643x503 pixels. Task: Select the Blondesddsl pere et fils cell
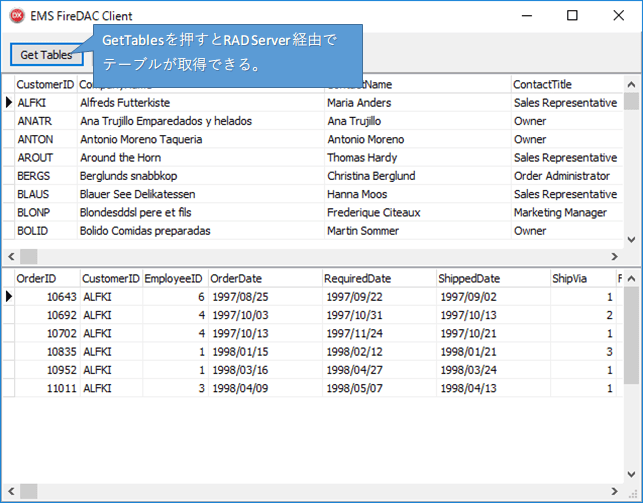pos(201,212)
